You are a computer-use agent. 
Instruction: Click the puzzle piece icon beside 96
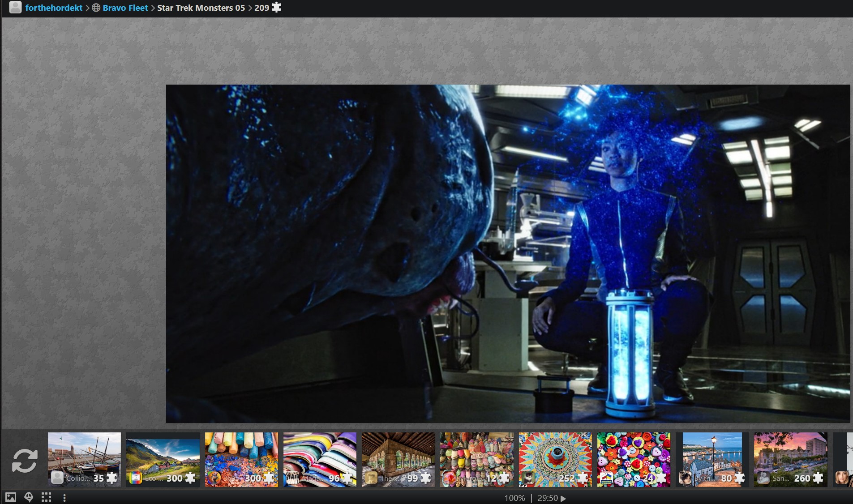point(347,478)
